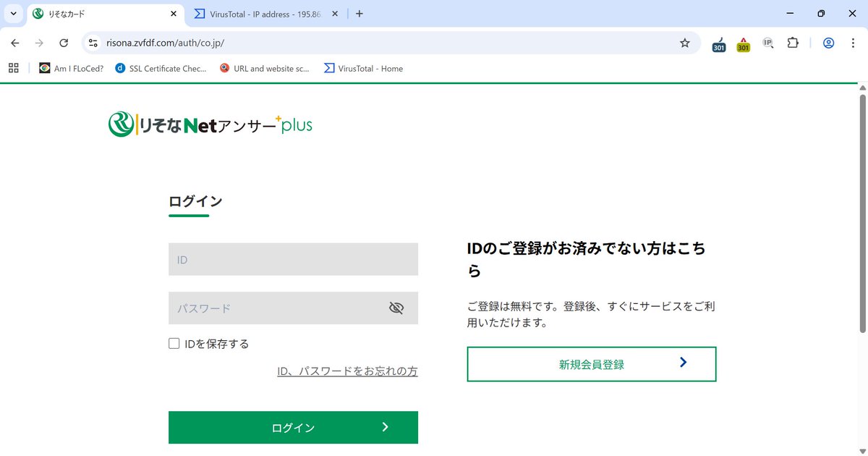Open the yellow extension with 301 badge
Viewport: 868px width, 456px height.
click(743, 43)
